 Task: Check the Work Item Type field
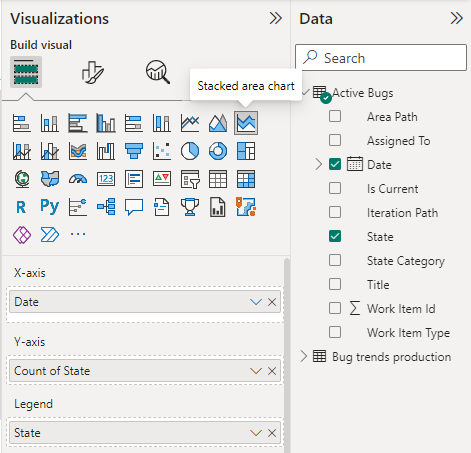pyautogui.click(x=335, y=332)
